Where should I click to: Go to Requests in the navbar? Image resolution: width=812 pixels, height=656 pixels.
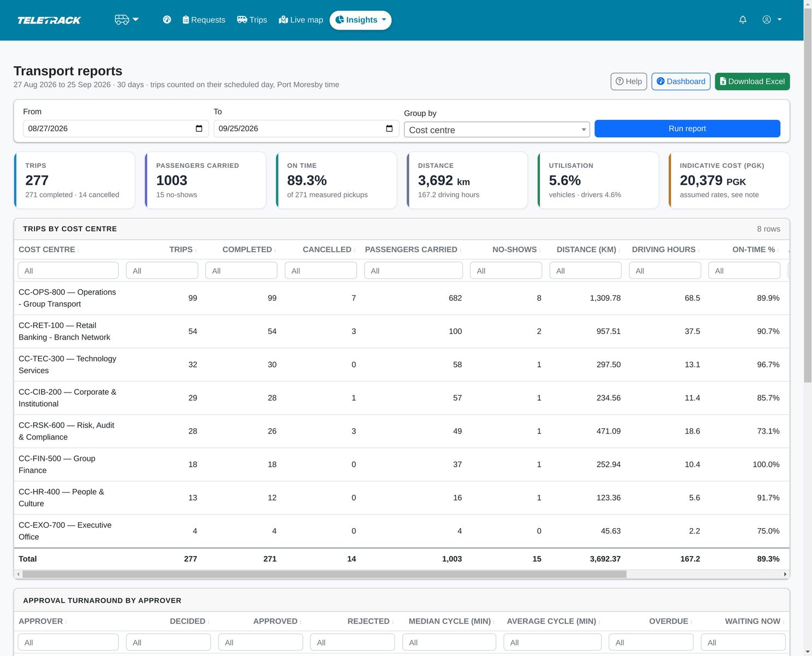pyautogui.click(x=204, y=20)
